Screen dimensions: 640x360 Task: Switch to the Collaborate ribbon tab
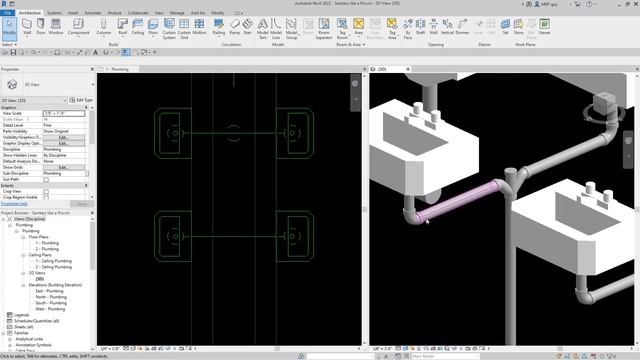click(x=138, y=13)
